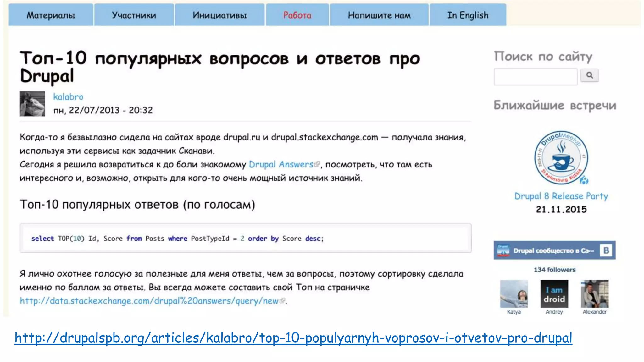Click the VK 'B' logo icon
The image size is (644, 362).
(x=606, y=250)
